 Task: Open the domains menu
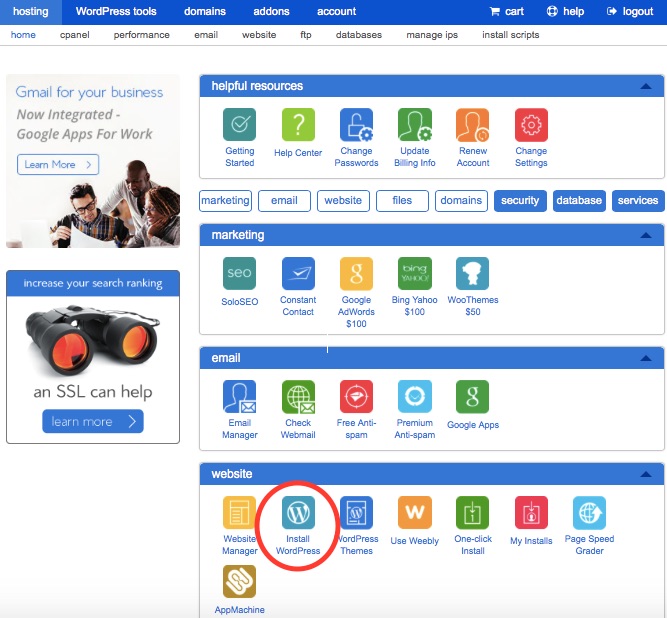[x=205, y=11]
